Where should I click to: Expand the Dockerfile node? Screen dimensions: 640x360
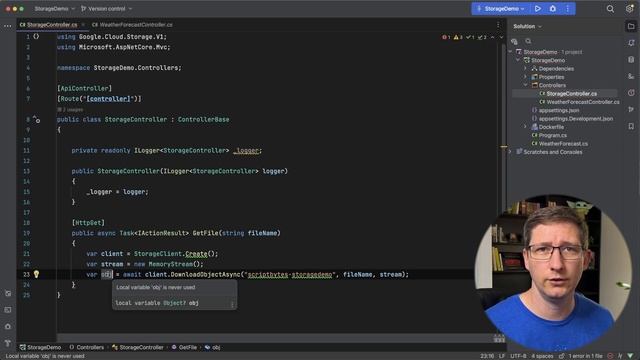tap(526, 127)
